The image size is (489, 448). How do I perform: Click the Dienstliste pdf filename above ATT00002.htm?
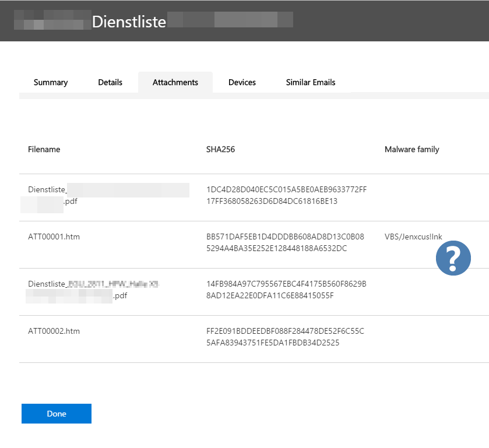pyautogui.click(x=92, y=290)
